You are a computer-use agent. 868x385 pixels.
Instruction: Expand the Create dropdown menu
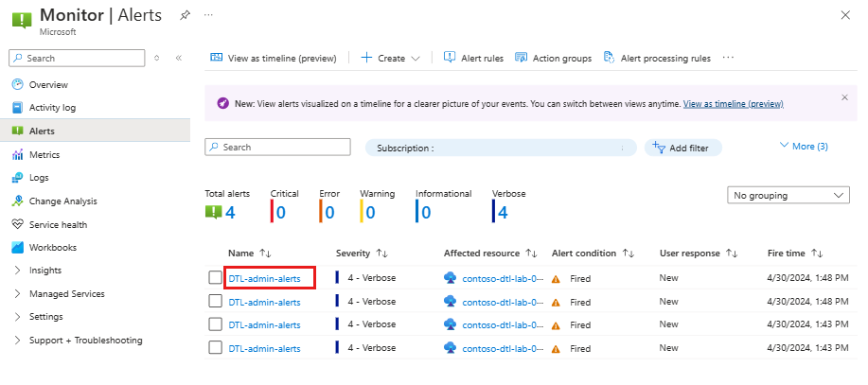point(390,58)
